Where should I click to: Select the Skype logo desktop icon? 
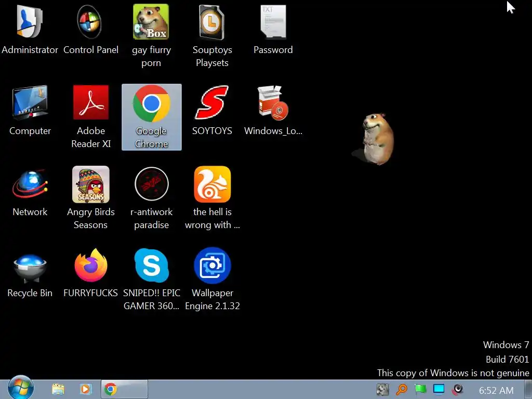[x=151, y=265]
